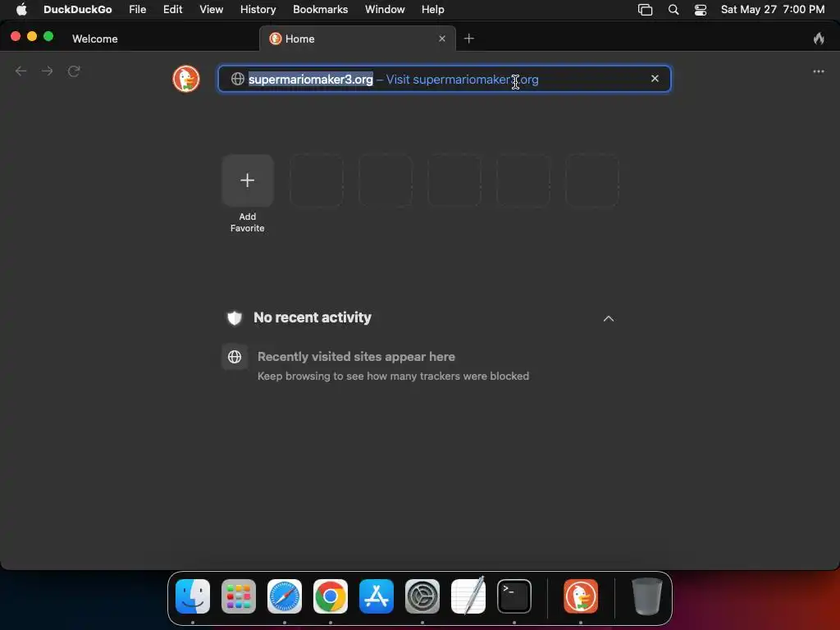Open Finder from the dock

[x=193, y=596]
